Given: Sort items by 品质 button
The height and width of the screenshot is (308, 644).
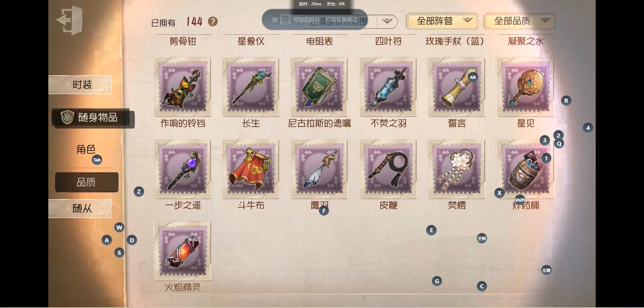Looking at the screenshot, I should [x=87, y=182].
